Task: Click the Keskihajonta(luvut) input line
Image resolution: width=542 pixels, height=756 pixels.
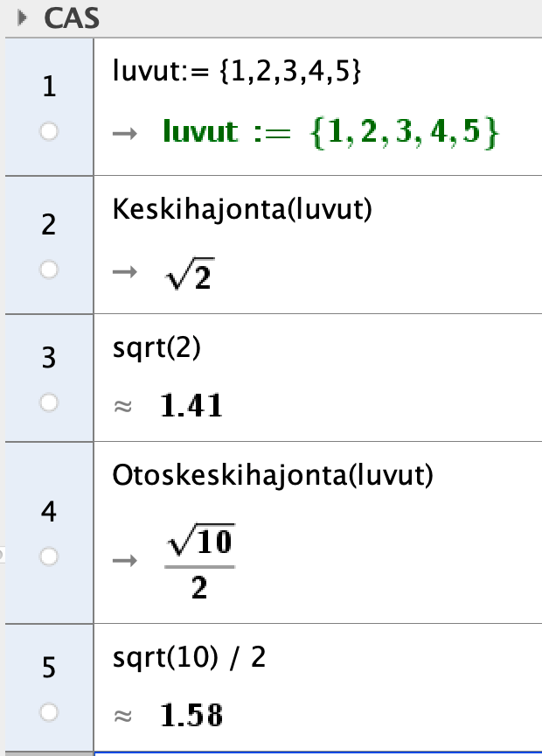Action: tap(235, 211)
